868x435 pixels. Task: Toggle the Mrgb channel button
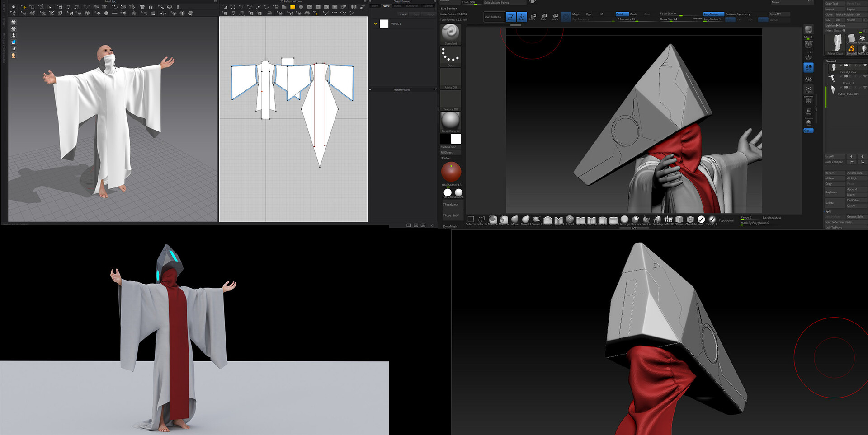click(x=576, y=14)
